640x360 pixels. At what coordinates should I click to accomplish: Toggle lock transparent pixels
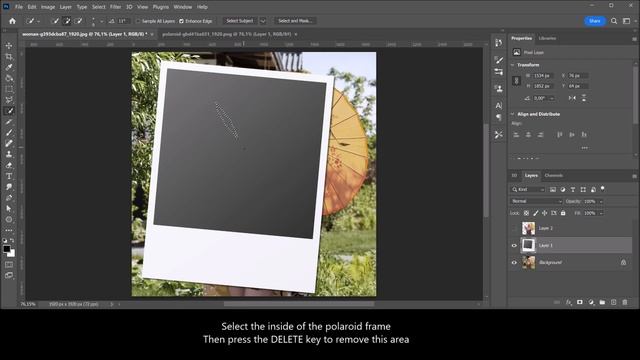point(526,213)
